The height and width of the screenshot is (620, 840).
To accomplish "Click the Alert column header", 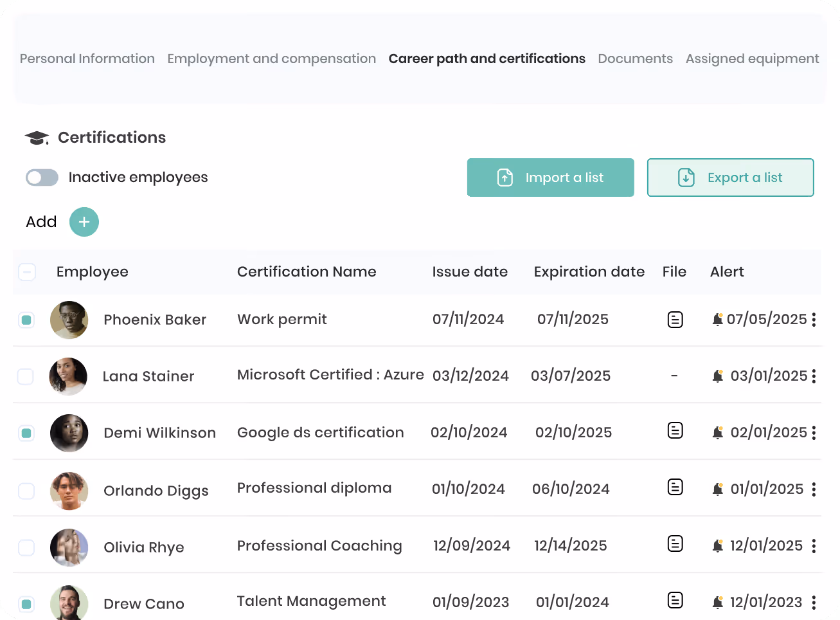I will tap(727, 271).
